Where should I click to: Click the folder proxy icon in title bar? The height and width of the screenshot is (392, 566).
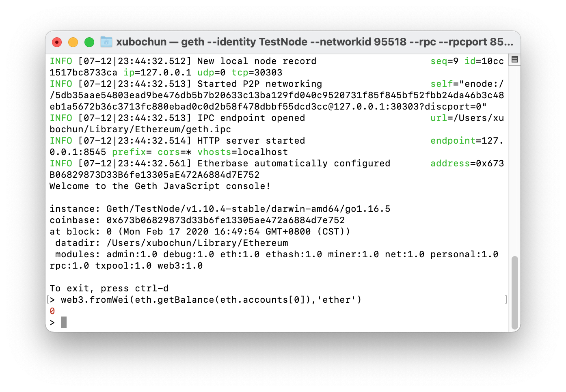click(106, 42)
